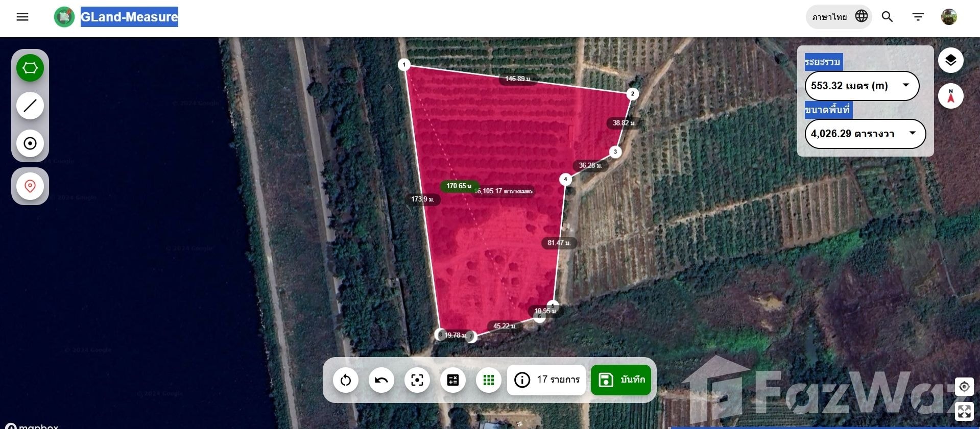The width and height of the screenshot is (980, 429).
Task: Click the green บันทึก save button
Action: [621, 380]
